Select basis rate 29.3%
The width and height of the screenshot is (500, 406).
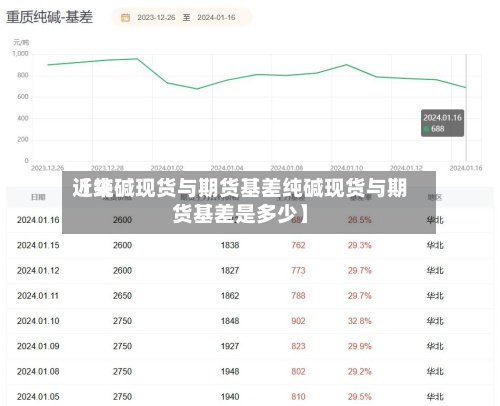pyautogui.click(x=360, y=245)
